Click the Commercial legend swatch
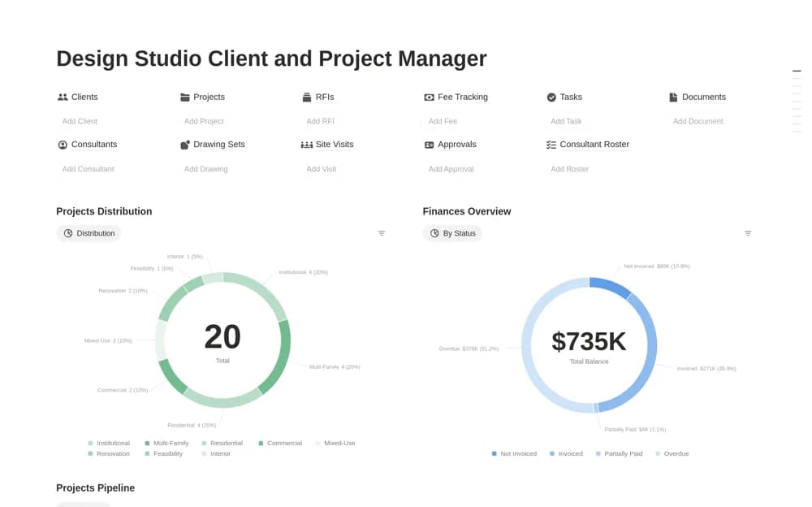 tap(261, 444)
